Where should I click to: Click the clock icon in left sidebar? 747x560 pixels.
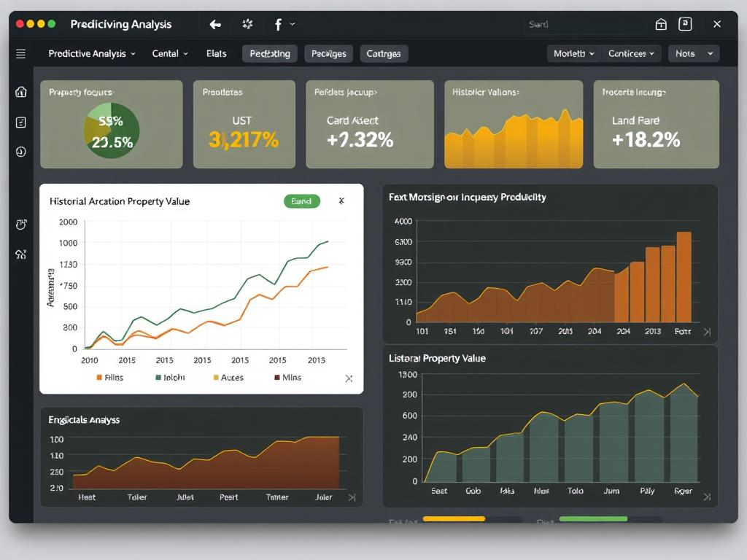(20, 152)
